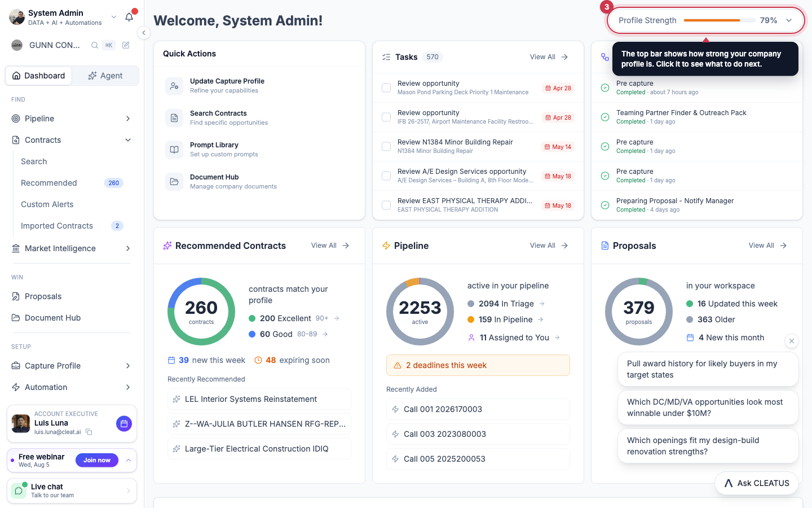Image resolution: width=812 pixels, height=508 pixels.
Task: Click arrow next to 200 Excellent
Action: point(337,318)
